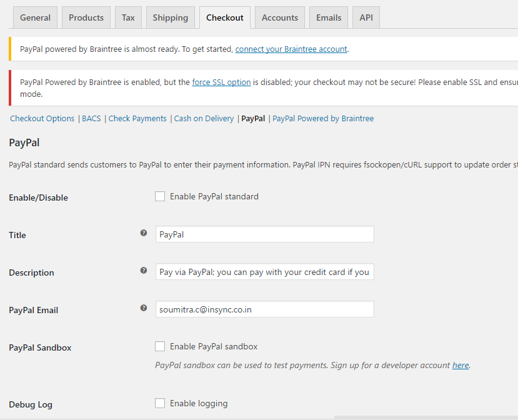Click the horizontal scrollbar at the bottom
Image resolution: width=518 pixels, height=420 pixels.
click(426, 417)
